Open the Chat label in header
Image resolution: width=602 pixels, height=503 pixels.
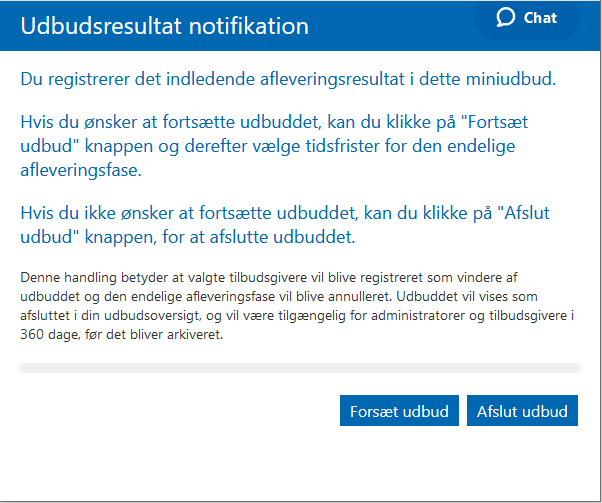tap(540, 18)
